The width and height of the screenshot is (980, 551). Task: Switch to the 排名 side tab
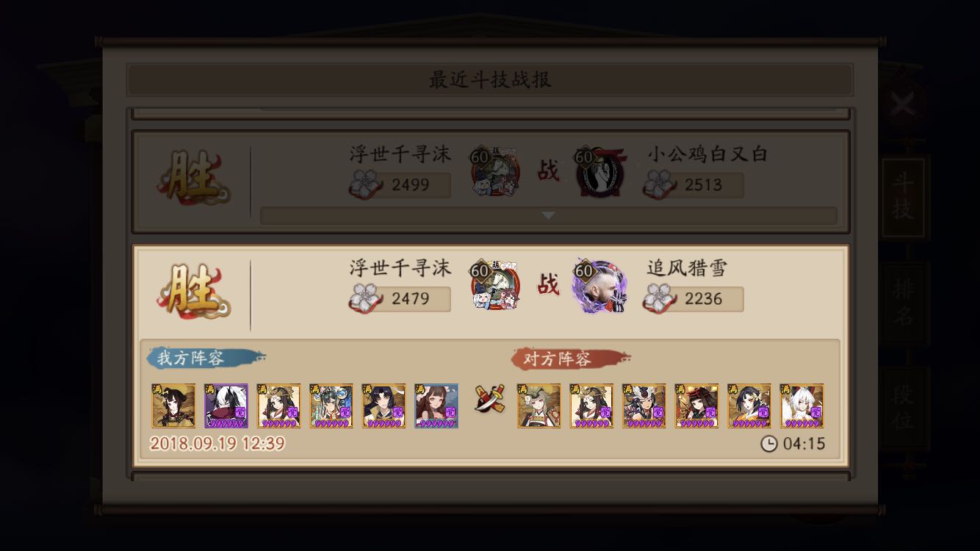tap(903, 302)
